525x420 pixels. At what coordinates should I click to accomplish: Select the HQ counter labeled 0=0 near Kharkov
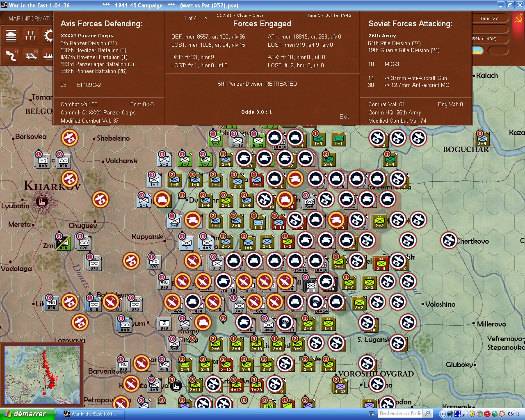coord(43,160)
